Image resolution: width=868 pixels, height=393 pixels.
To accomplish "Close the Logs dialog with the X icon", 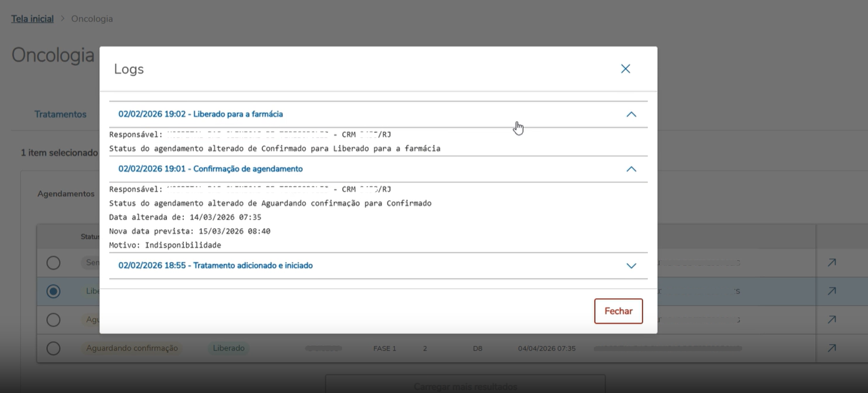I will pyautogui.click(x=626, y=69).
